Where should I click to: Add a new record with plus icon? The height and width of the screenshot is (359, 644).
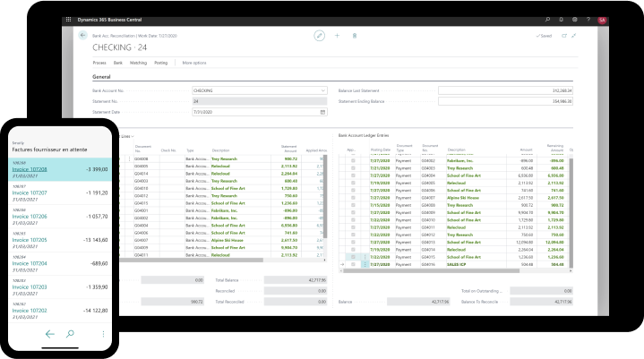tap(337, 36)
